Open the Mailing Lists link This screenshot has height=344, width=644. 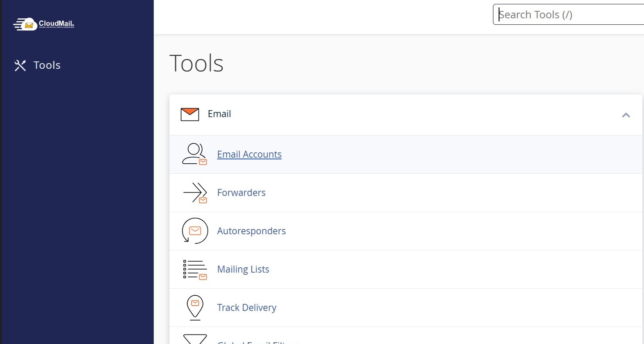pyautogui.click(x=243, y=269)
